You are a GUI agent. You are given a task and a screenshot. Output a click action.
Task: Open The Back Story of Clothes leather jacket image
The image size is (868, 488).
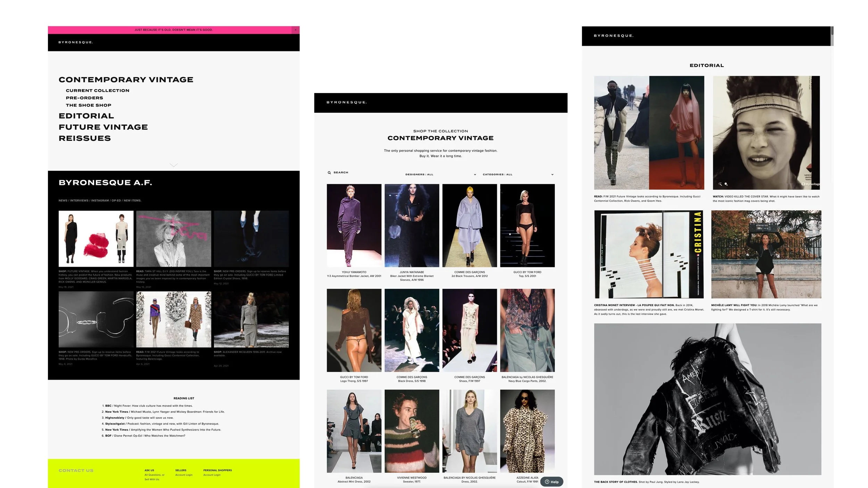click(x=708, y=399)
